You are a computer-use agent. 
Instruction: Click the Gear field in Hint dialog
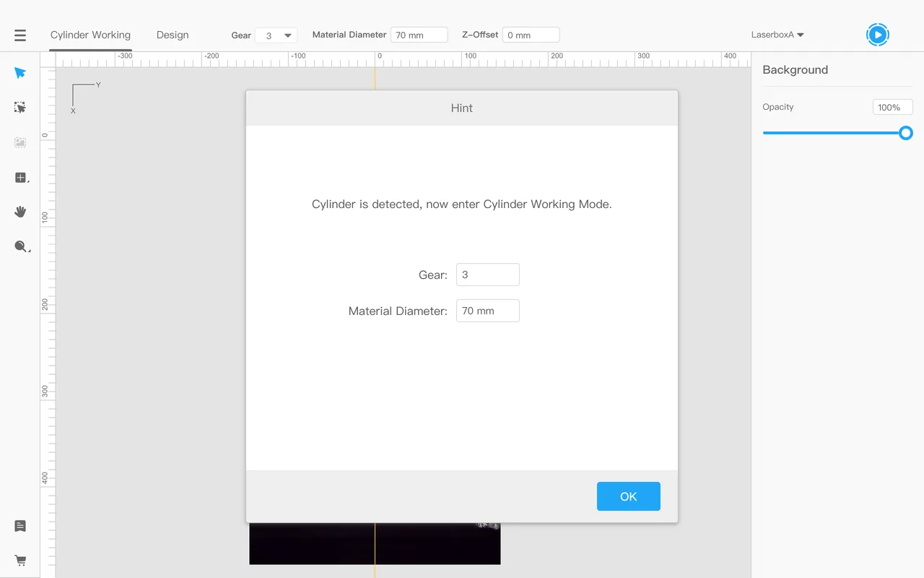point(488,275)
